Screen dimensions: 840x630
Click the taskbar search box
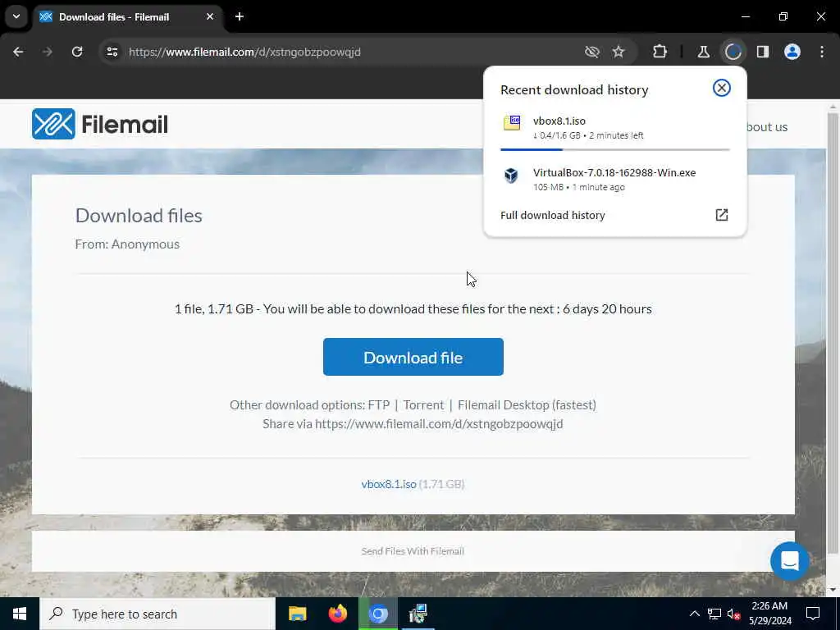pos(157,614)
